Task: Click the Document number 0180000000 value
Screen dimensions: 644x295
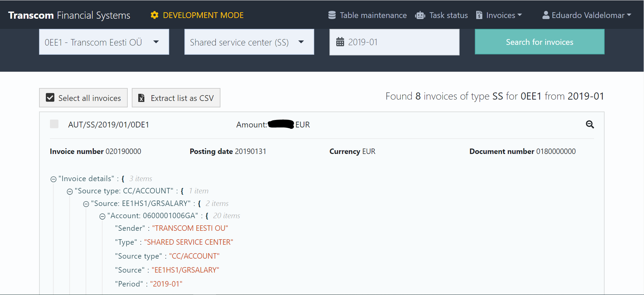Action: point(556,151)
